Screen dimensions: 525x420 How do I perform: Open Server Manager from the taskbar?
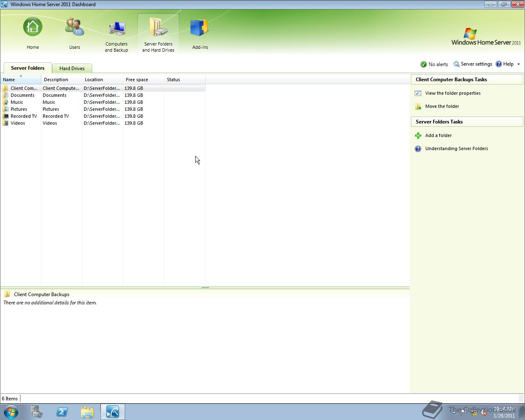click(x=37, y=411)
